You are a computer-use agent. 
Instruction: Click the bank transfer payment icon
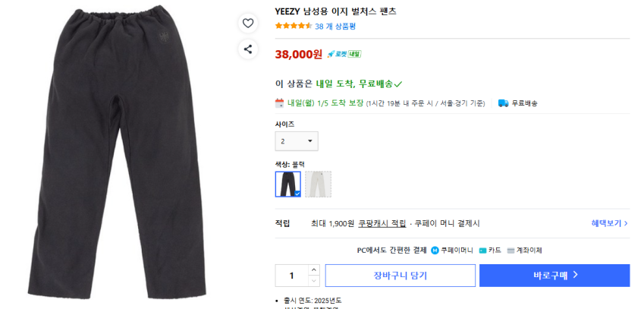point(510,250)
